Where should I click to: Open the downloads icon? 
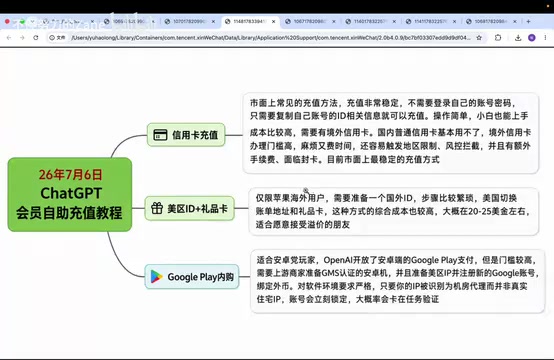[x=518, y=37]
